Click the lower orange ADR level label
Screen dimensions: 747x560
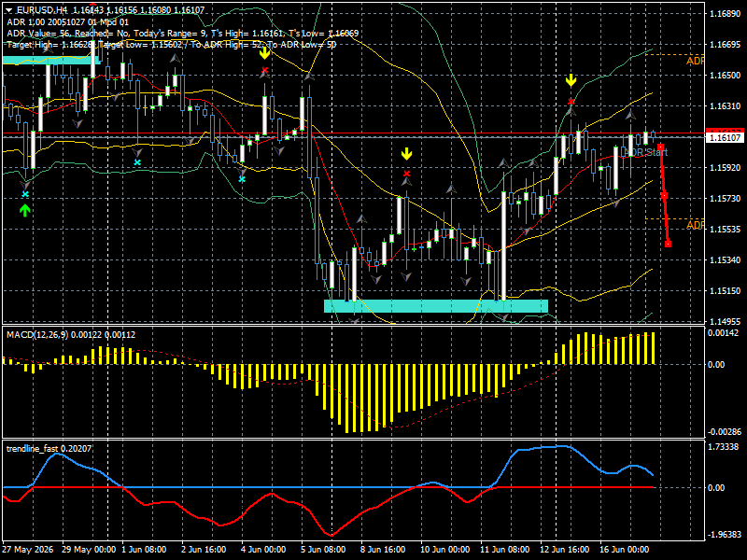(x=695, y=225)
